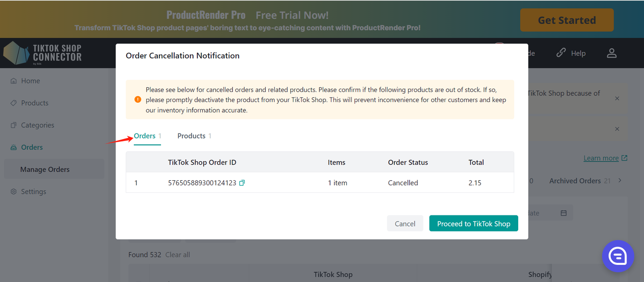Open the user account profile icon

pyautogui.click(x=611, y=53)
